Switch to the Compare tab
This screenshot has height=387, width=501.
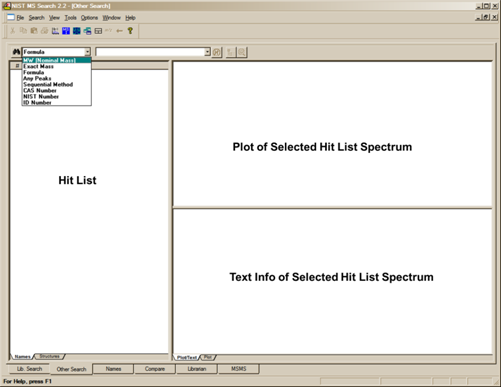point(155,369)
